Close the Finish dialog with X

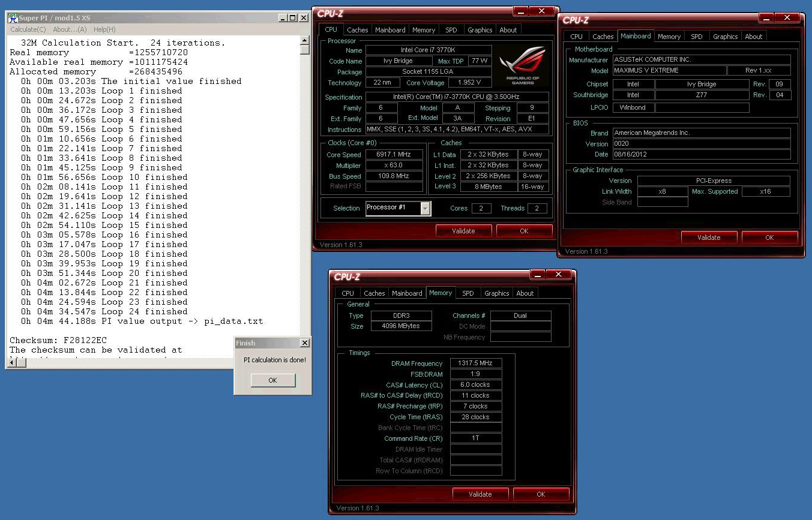click(x=304, y=343)
